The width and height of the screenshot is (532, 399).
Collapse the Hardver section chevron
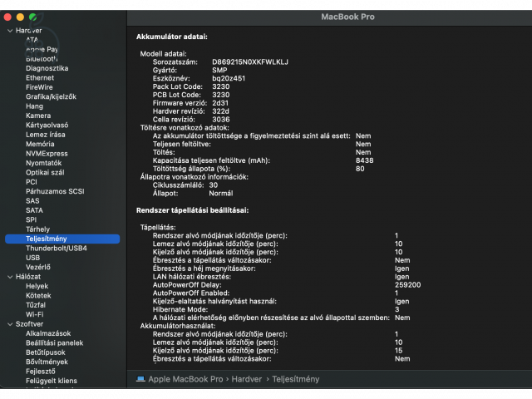tap(10, 31)
